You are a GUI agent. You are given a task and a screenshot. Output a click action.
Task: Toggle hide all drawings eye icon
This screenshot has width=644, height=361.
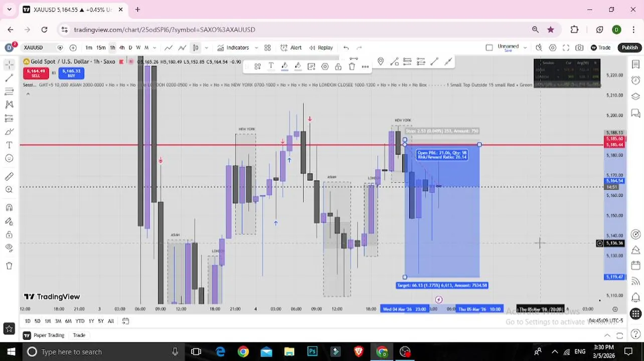point(9,248)
